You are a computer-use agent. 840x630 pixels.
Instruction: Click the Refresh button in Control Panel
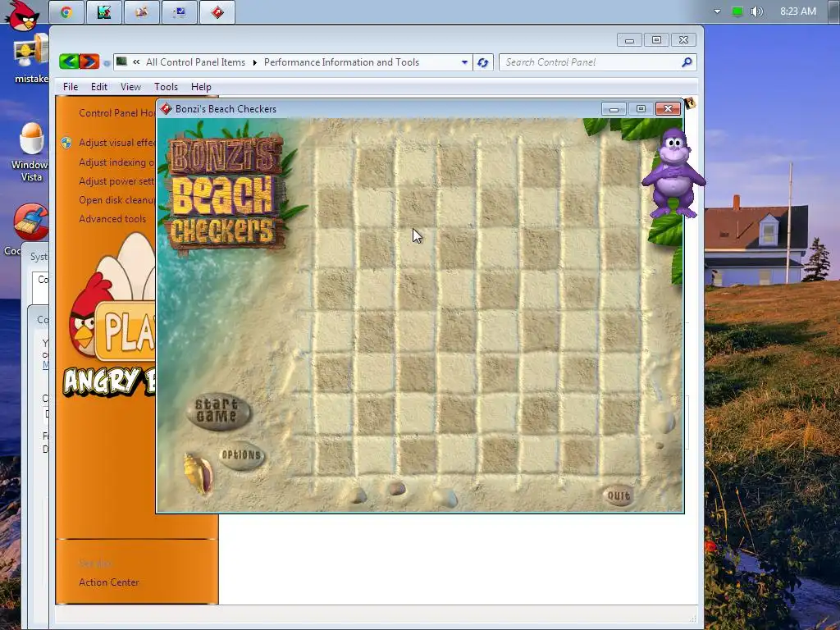(482, 62)
